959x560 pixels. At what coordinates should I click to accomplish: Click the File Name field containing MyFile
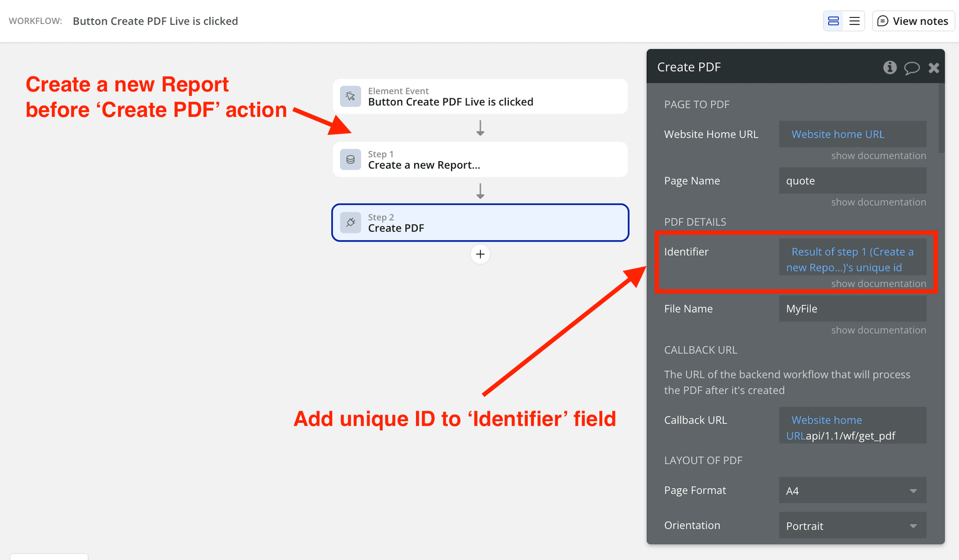[852, 308]
